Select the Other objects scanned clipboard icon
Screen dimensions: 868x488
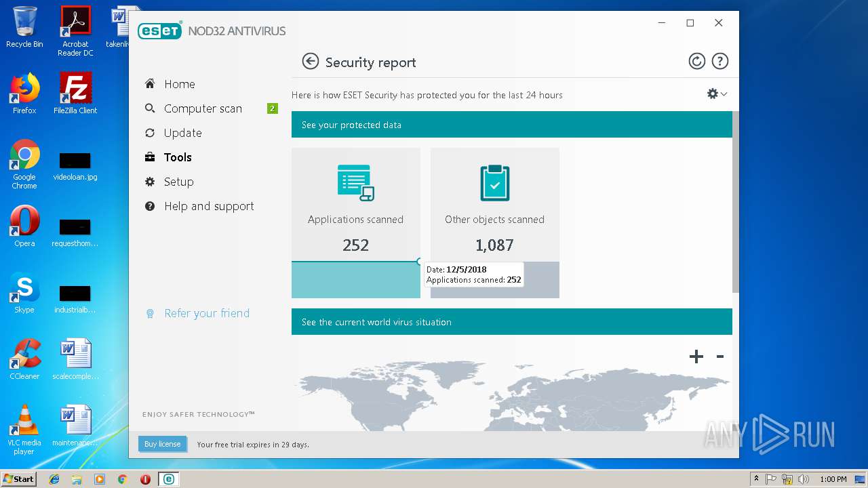(x=495, y=182)
